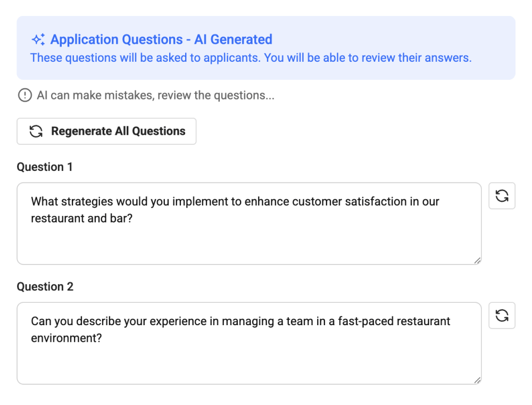The height and width of the screenshot is (405, 532).
Task: Grab the Question 2 textarea resize handle
Action: pos(477,380)
